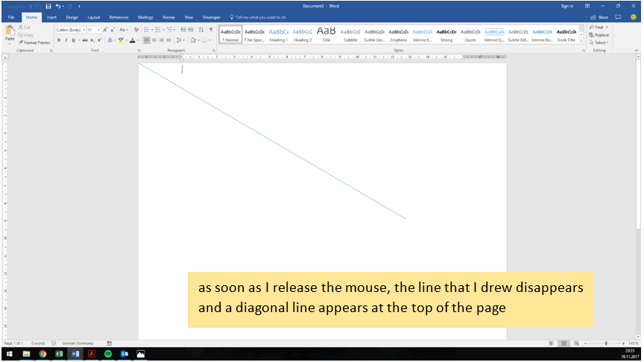Apply italic formatting
This screenshot has width=644, height=362.
(66, 40)
